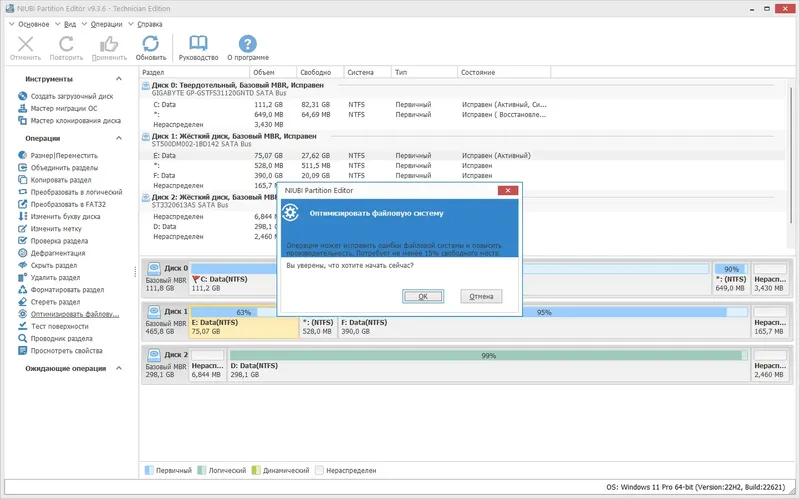Collapse the Ожидающие операции section

click(119, 368)
